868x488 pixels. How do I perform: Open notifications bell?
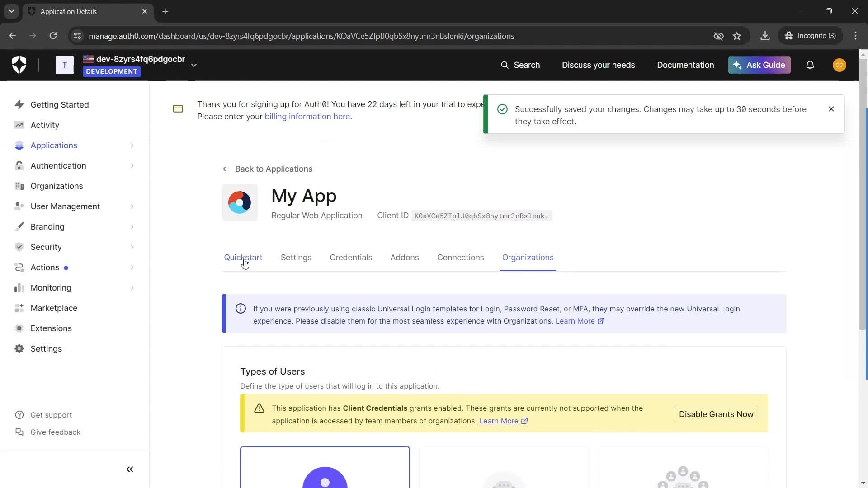810,65
